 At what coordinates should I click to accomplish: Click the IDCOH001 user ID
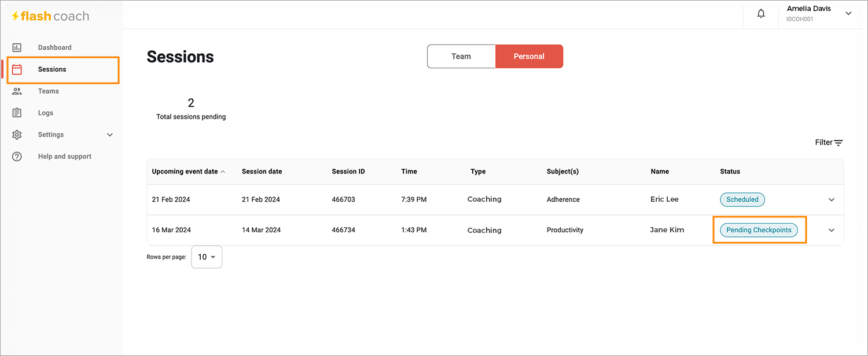(x=800, y=19)
